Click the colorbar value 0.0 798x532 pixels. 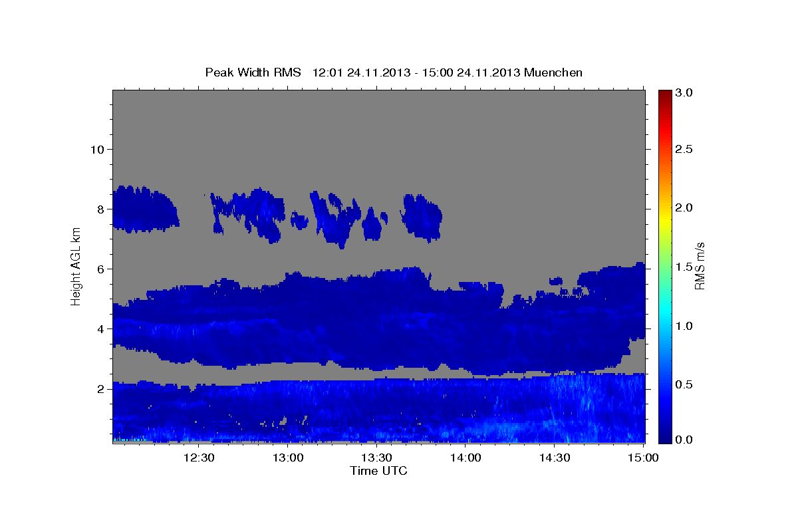tap(684, 440)
